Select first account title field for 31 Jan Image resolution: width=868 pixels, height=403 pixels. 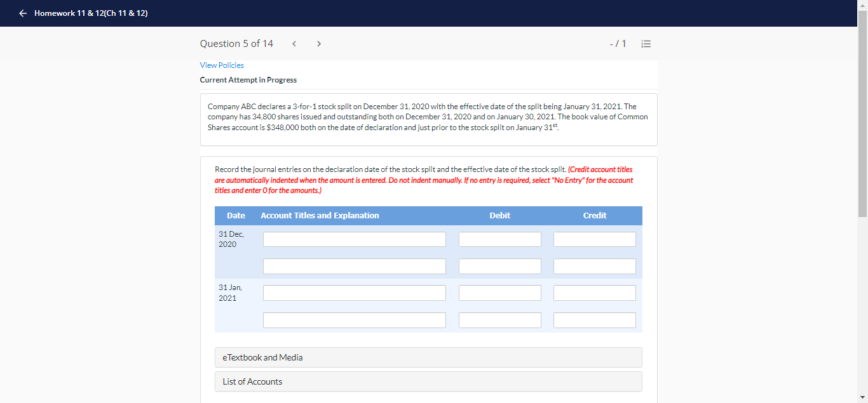click(355, 293)
